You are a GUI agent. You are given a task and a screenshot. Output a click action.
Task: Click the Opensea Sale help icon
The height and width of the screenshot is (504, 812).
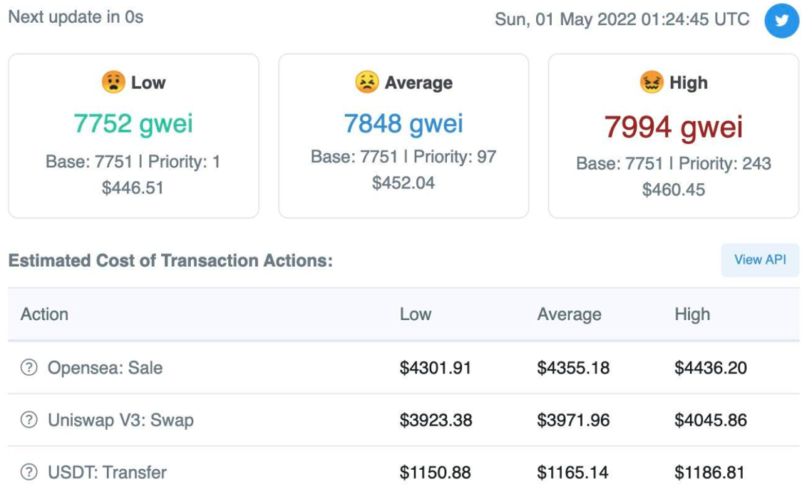point(29,368)
